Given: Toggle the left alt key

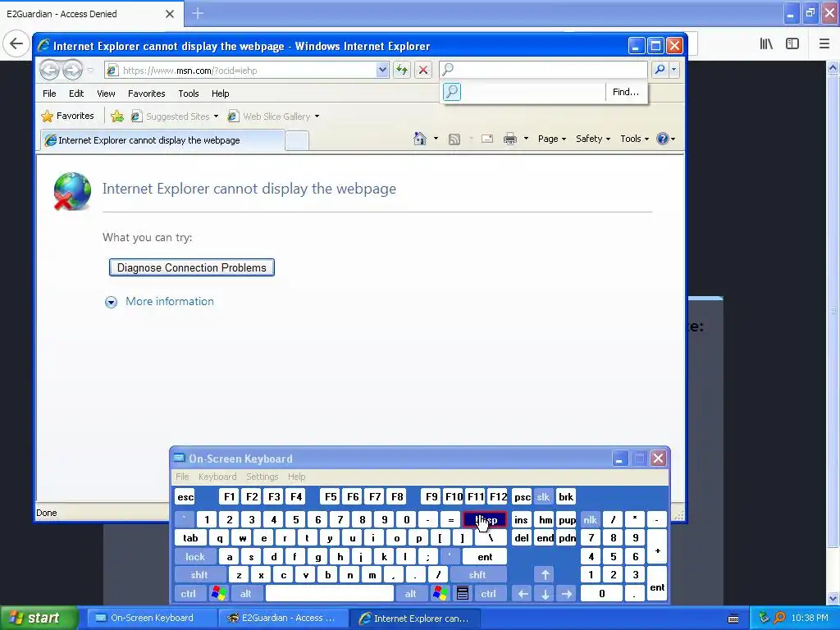Looking at the screenshot, I should point(246,594).
